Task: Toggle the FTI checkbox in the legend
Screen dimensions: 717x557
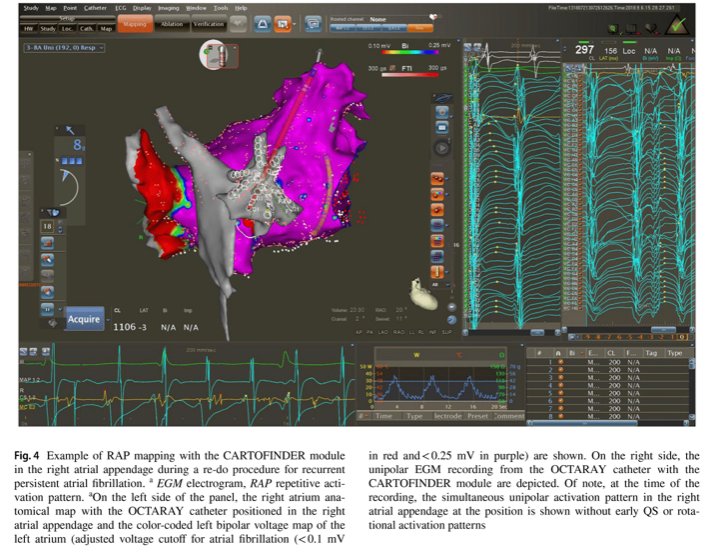Action: 393,68
